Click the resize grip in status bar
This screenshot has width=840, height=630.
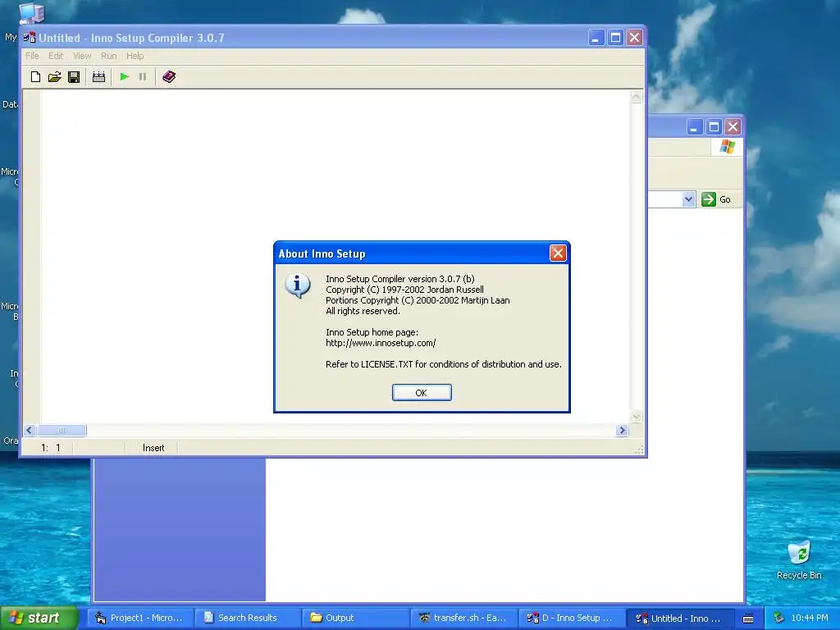[639, 450]
